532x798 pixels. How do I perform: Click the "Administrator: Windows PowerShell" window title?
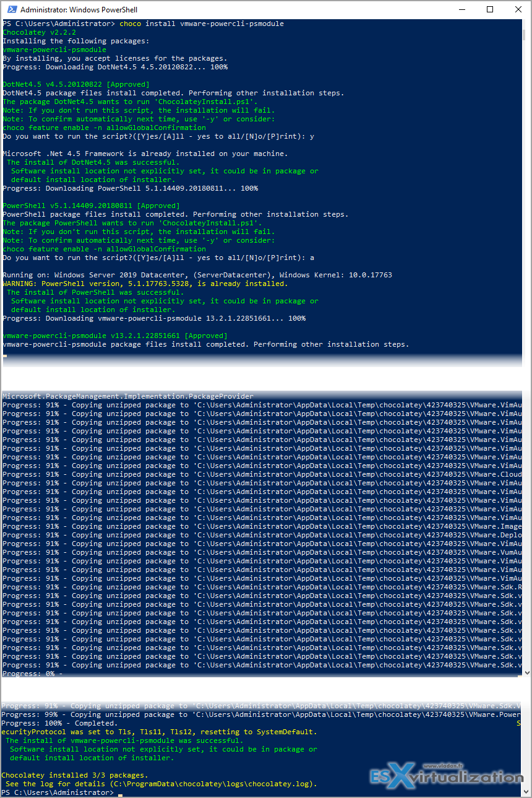(x=79, y=10)
